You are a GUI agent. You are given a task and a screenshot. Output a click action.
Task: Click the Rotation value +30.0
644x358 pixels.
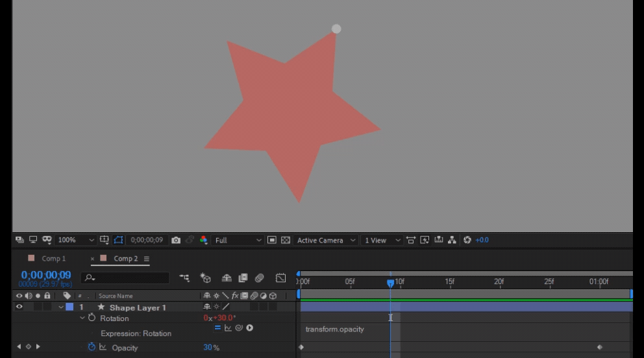(223, 318)
